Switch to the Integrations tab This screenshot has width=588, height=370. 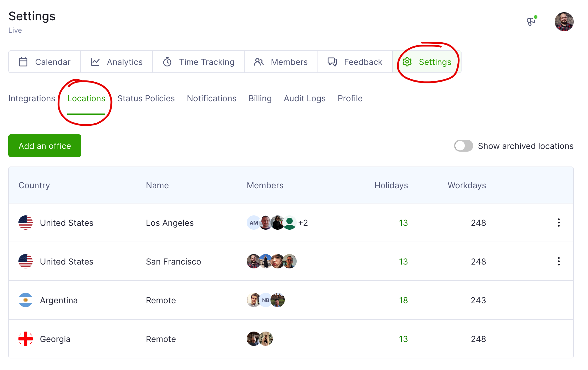(32, 98)
